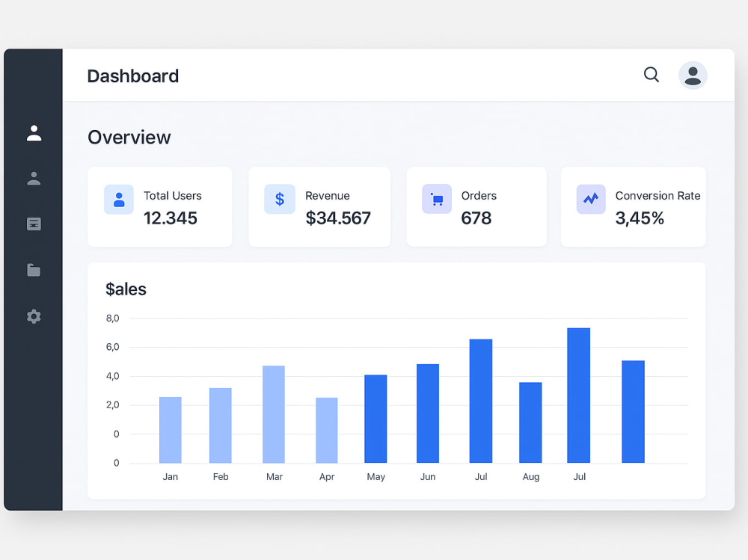This screenshot has width=748, height=560.
Task: Open the profile avatar in the top bar
Action: 693,75
